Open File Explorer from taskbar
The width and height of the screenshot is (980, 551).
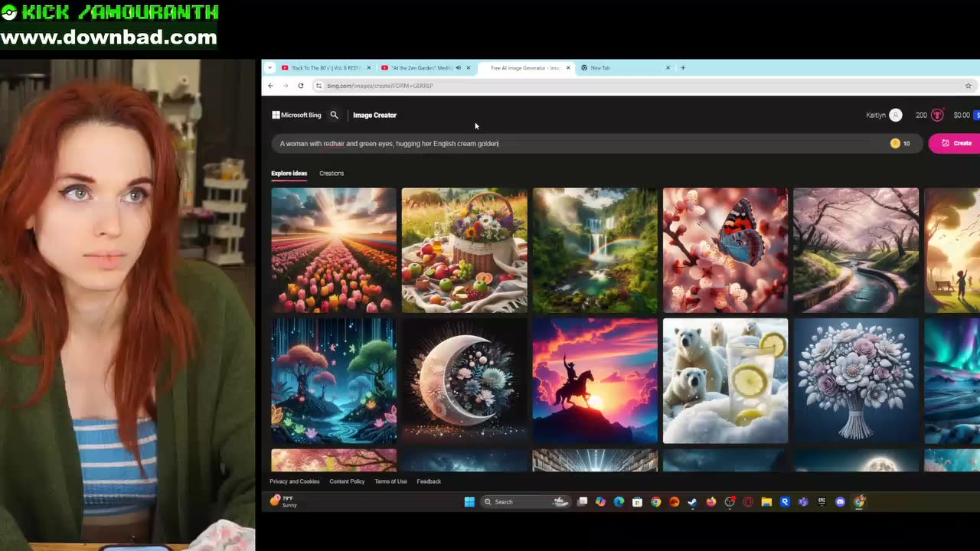766,502
